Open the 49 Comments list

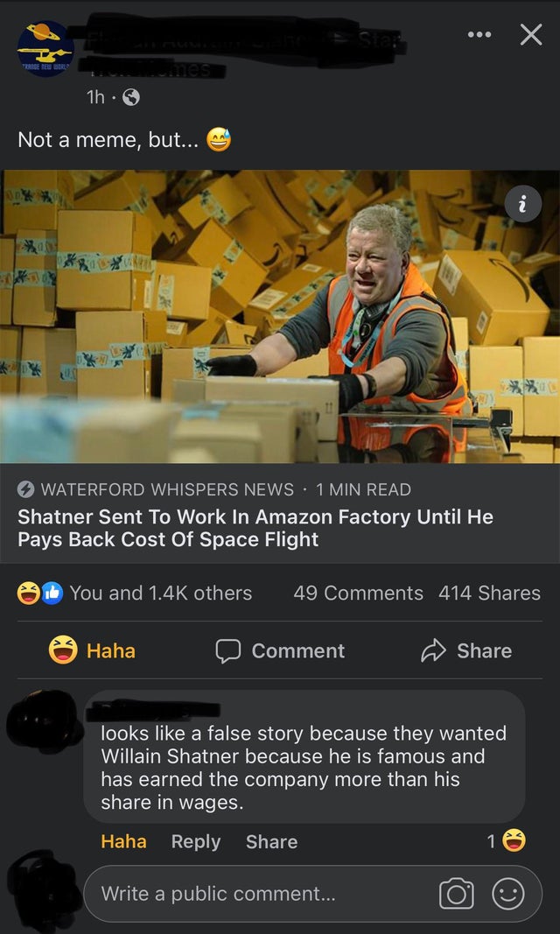(358, 593)
